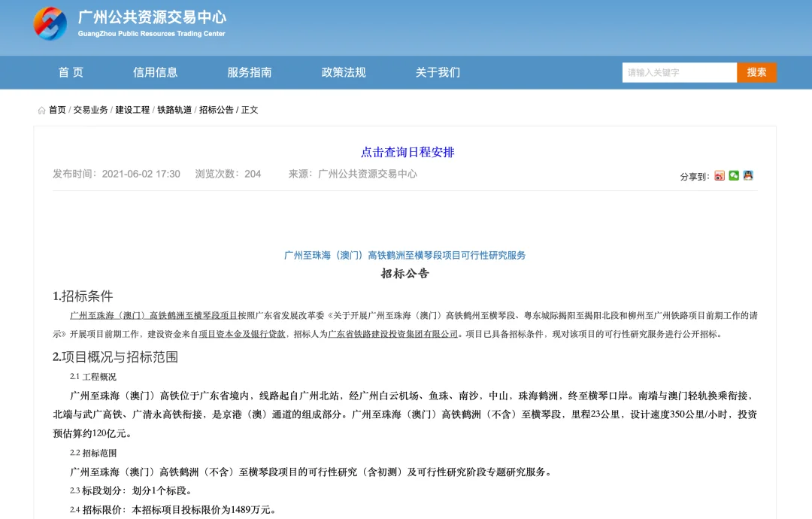The width and height of the screenshot is (812, 519).
Task: Open the 信用信息 navigation menu item
Action: [156, 72]
